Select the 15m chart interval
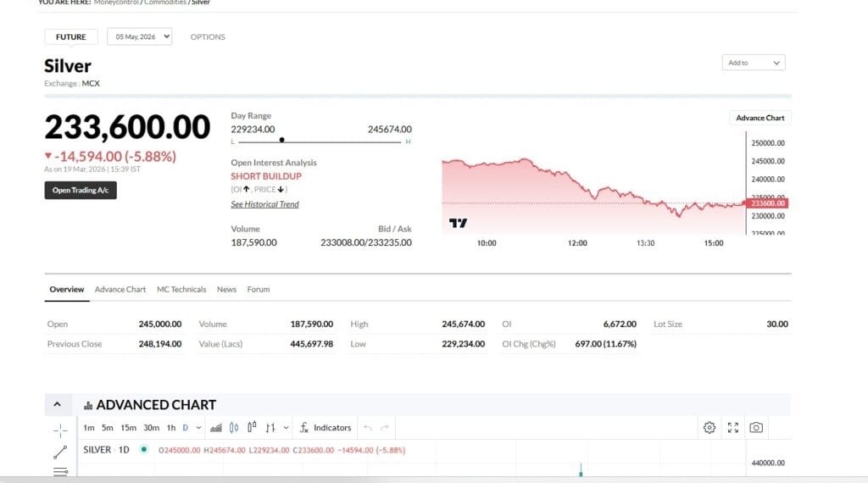The width and height of the screenshot is (868, 483). 128,428
